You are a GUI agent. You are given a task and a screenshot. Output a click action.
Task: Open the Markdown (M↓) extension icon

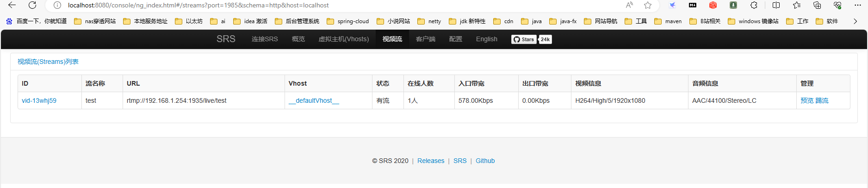coord(693,5)
